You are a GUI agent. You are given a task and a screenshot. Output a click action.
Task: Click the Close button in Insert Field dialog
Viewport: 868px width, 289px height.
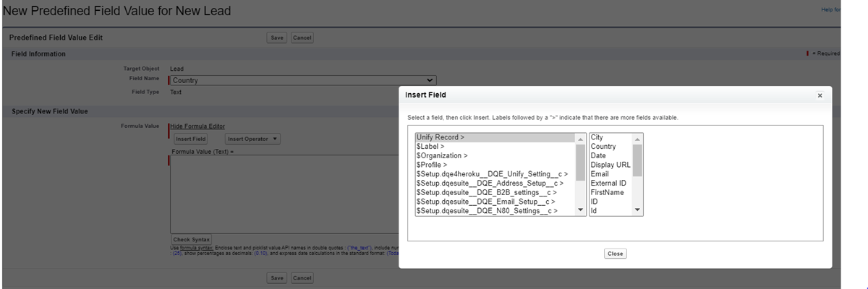[x=616, y=254]
